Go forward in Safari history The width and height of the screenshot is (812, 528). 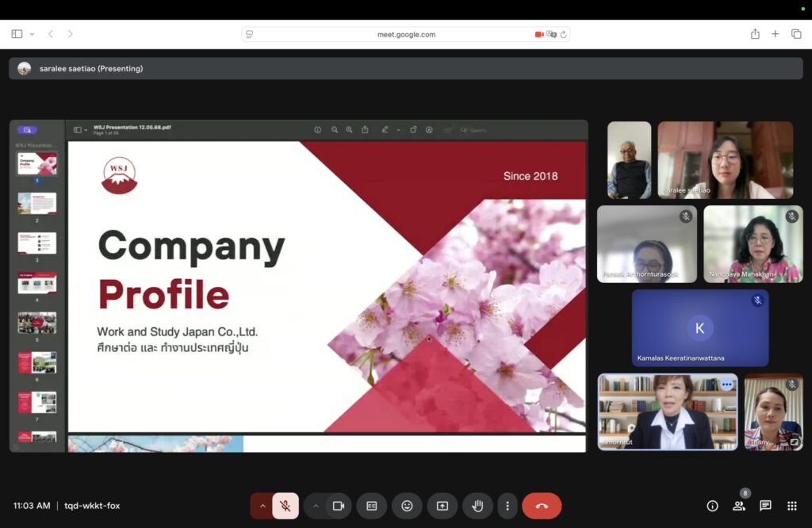[71, 34]
